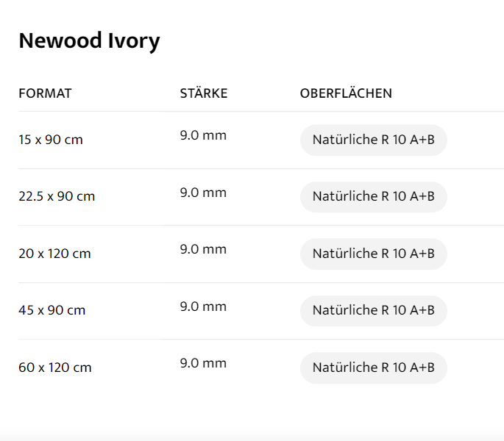This screenshot has width=504, height=441.
Task: Click 9.0 mm thickness in 22.5 x 90 cm row
Action: [x=203, y=193]
